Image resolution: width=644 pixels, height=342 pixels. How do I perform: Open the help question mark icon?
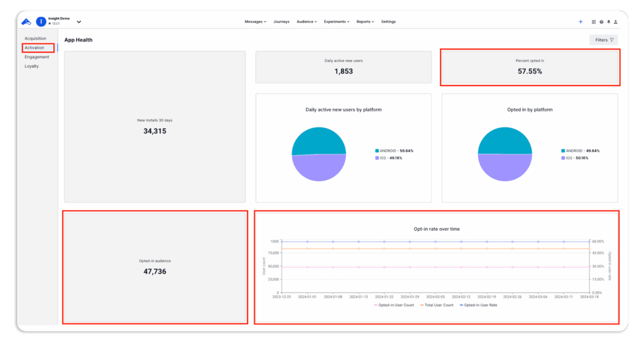pyautogui.click(x=601, y=22)
